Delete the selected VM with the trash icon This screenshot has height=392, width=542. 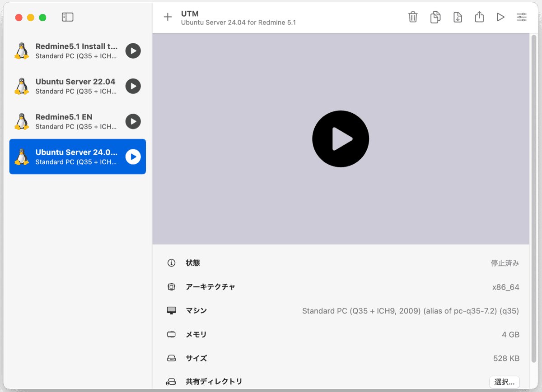point(413,17)
